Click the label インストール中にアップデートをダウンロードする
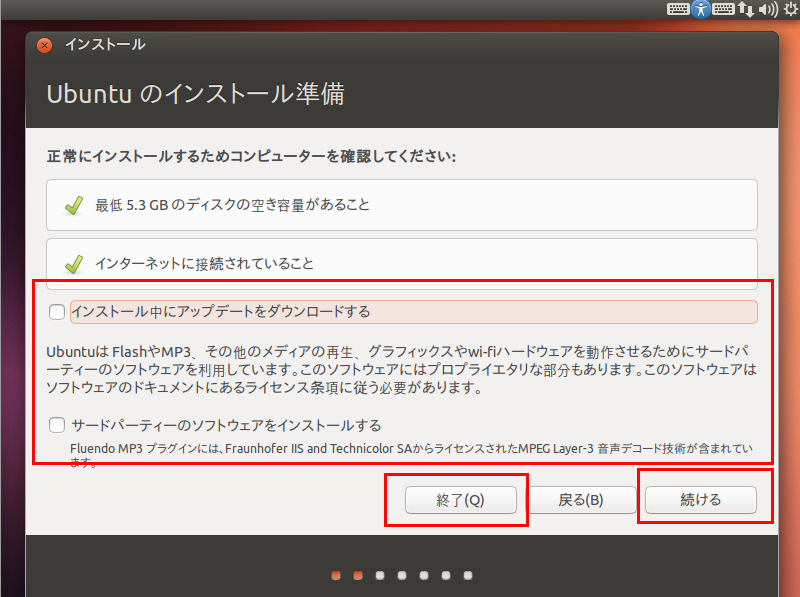This screenshot has height=597, width=800. point(221,312)
